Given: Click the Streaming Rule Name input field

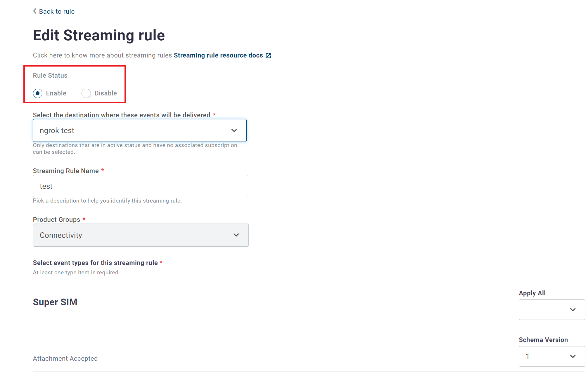Looking at the screenshot, I should [x=140, y=186].
